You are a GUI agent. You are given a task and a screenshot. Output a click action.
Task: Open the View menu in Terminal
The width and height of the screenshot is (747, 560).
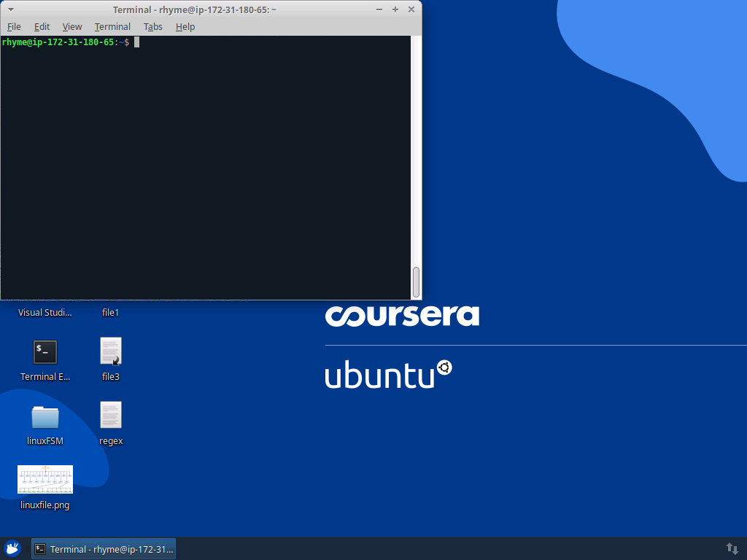(72, 27)
